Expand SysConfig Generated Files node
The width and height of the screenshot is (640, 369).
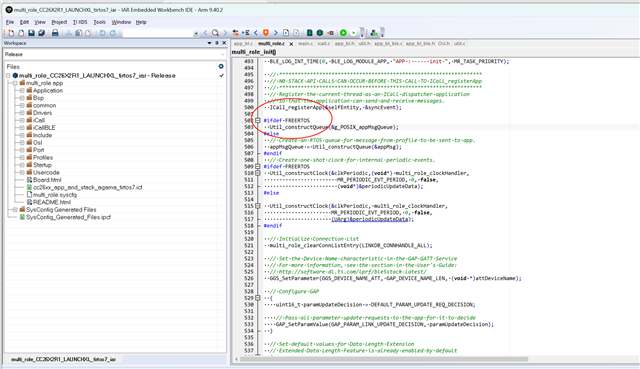point(15,210)
